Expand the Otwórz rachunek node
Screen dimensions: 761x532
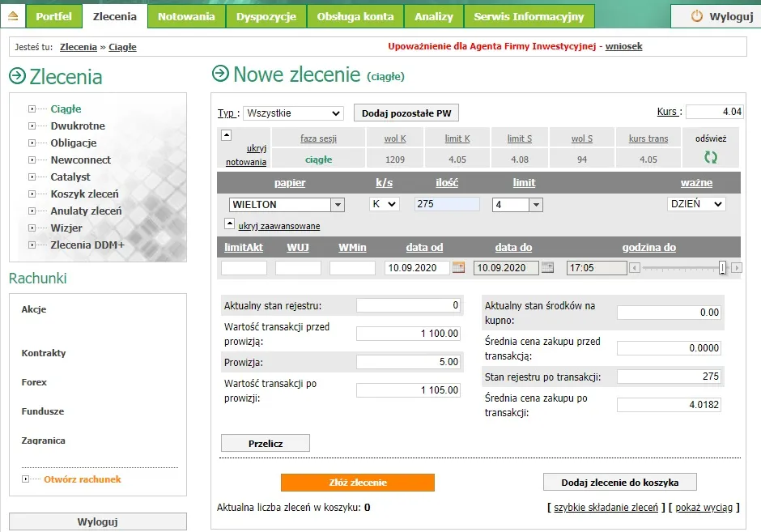pyautogui.click(x=25, y=479)
